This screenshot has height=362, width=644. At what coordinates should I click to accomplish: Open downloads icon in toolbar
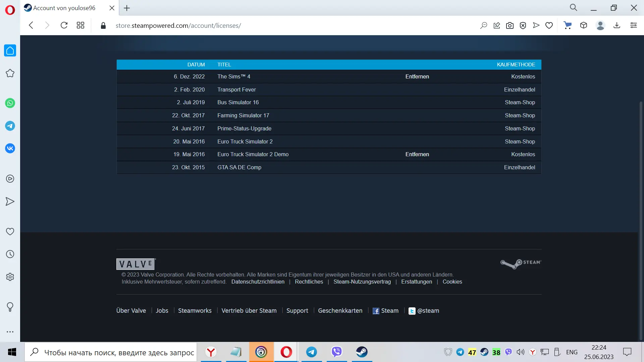(x=617, y=25)
